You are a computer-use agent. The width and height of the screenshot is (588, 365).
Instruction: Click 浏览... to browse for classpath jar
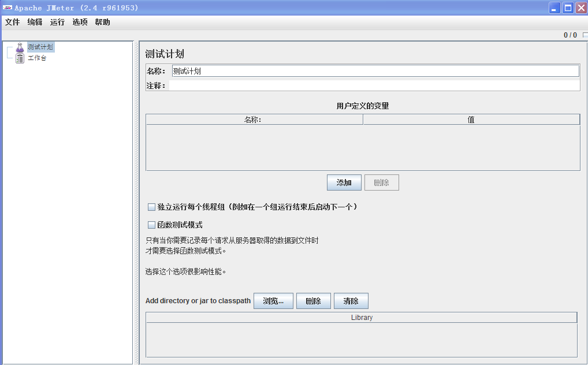click(273, 301)
